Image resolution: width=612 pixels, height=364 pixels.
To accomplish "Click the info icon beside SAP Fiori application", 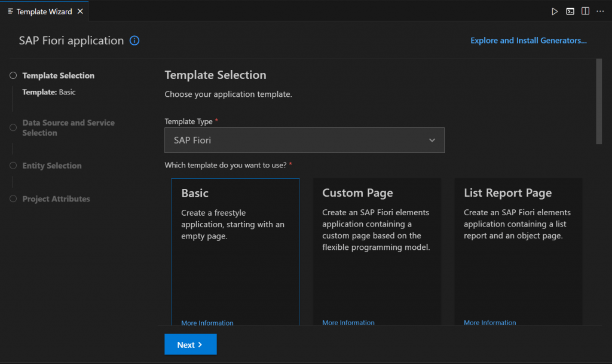I will coord(134,41).
